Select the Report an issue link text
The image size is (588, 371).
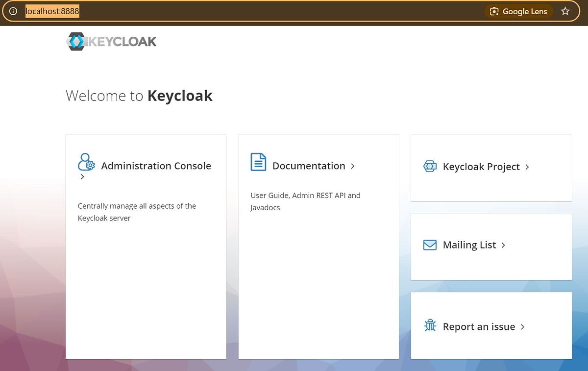[479, 326]
